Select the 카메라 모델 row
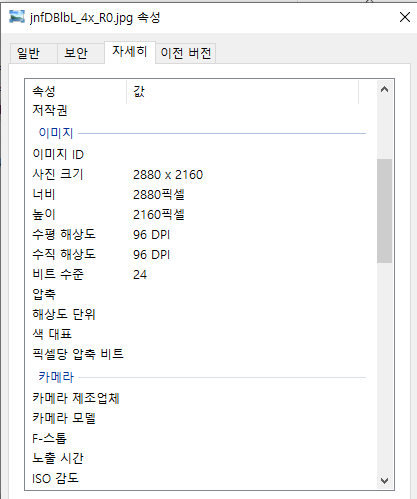Viewport: 417px width, 499px height. click(64, 418)
